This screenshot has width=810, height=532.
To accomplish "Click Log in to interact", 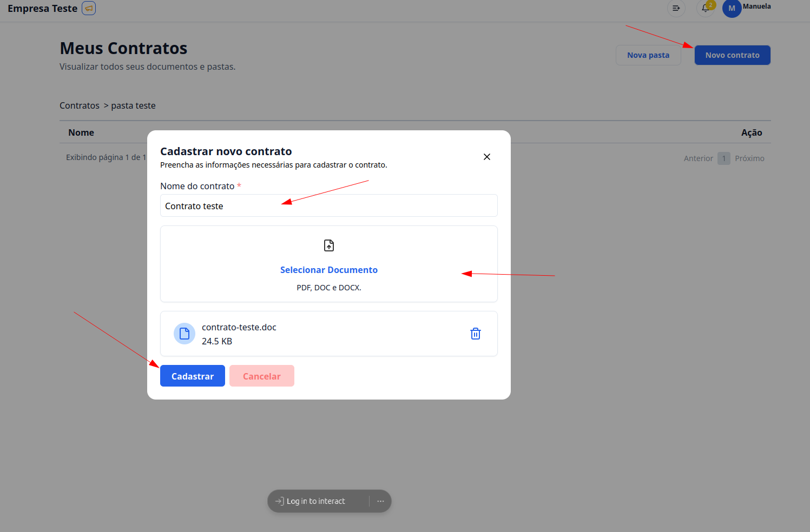I will pos(315,501).
